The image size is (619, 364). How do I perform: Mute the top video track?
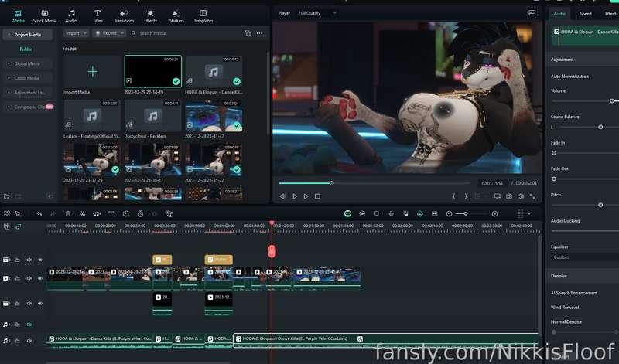point(29,260)
